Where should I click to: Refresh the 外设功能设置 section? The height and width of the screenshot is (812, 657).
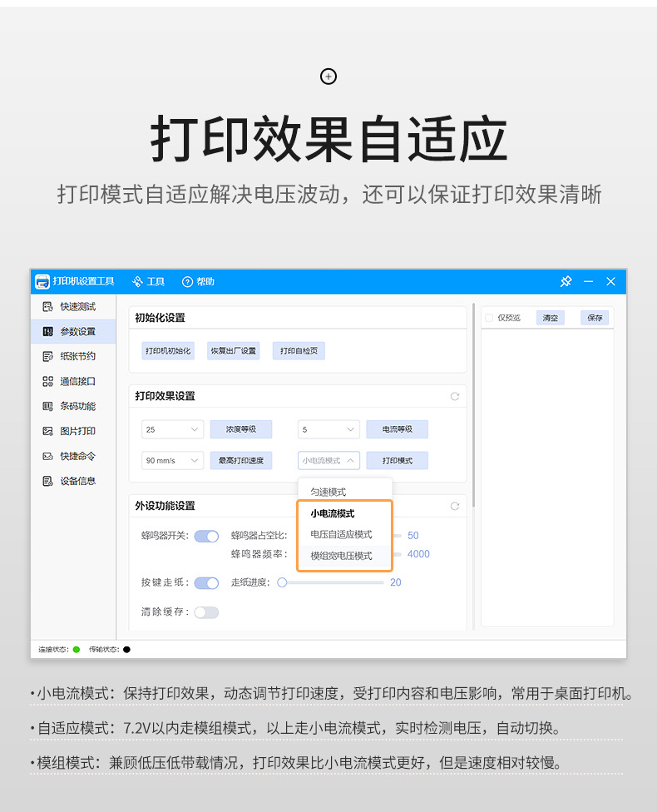(x=455, y=506)
